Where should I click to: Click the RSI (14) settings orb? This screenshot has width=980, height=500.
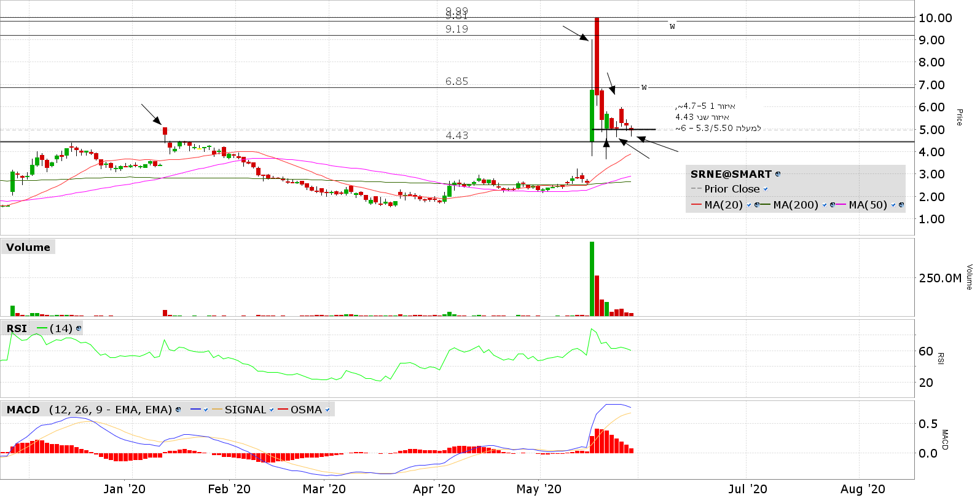(78, 328)
